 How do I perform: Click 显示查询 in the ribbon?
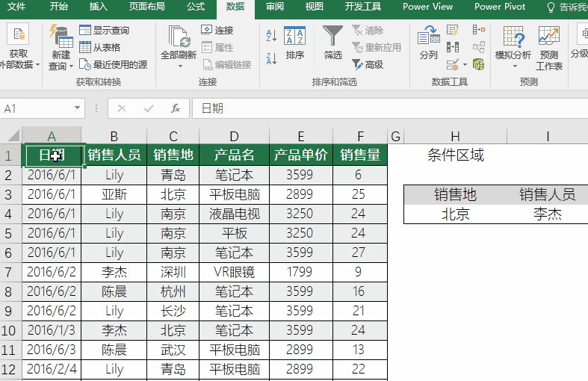[105, 31]
